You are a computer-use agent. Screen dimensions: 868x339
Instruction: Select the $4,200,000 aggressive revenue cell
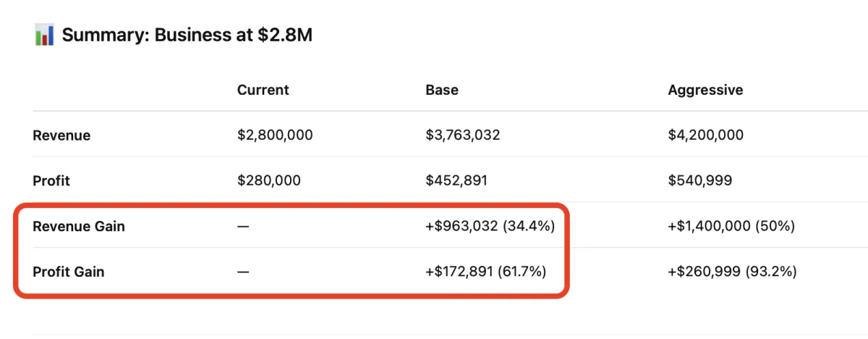(x=705, y=135)
